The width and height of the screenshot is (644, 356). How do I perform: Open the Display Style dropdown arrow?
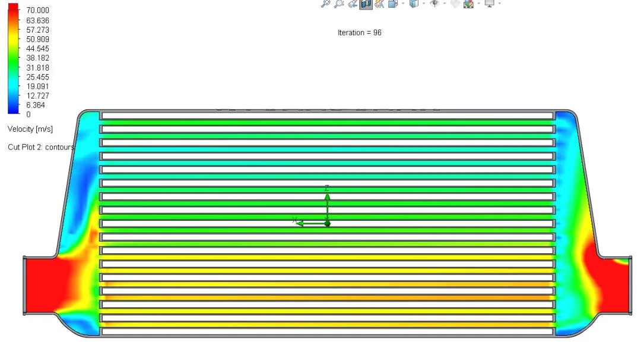(x=424, y=4)
